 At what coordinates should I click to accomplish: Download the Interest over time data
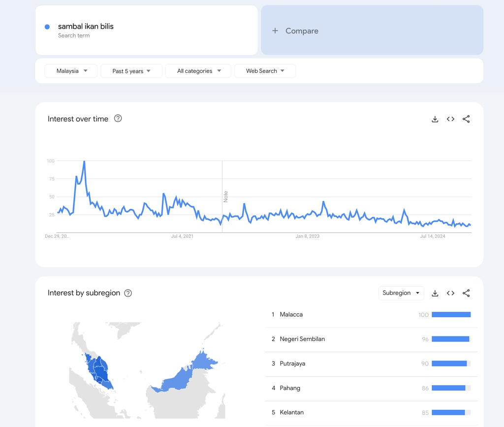(x=435, y=119)
